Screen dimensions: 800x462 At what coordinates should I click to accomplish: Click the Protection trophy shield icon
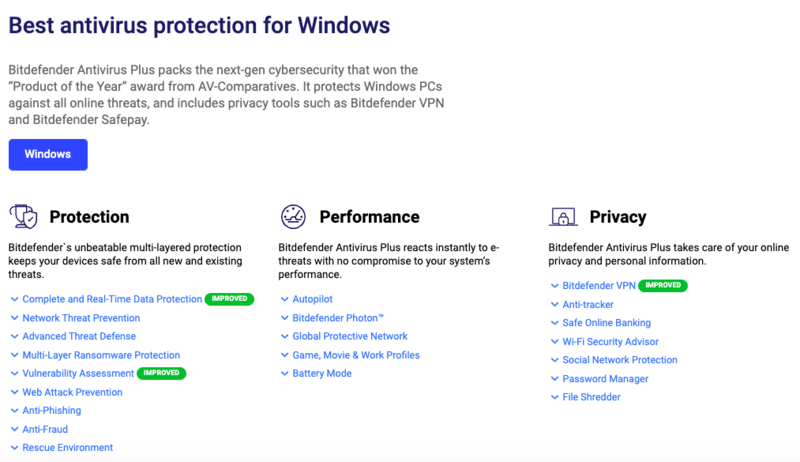(x=23, y=217)
